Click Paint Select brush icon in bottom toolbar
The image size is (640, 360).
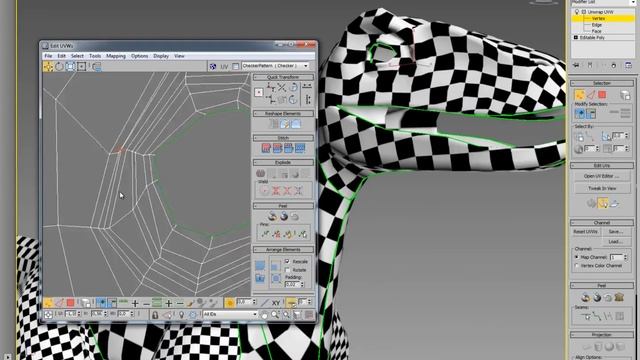point(190,303)
